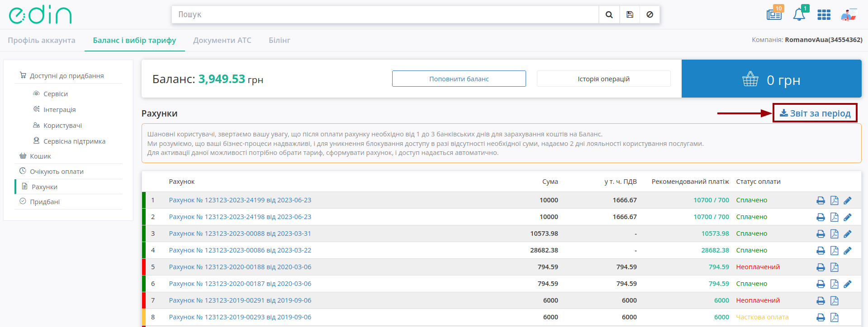Print invoice 123123-2020-00187
This screenshot has width=868, height=327.
coord(821,284)
